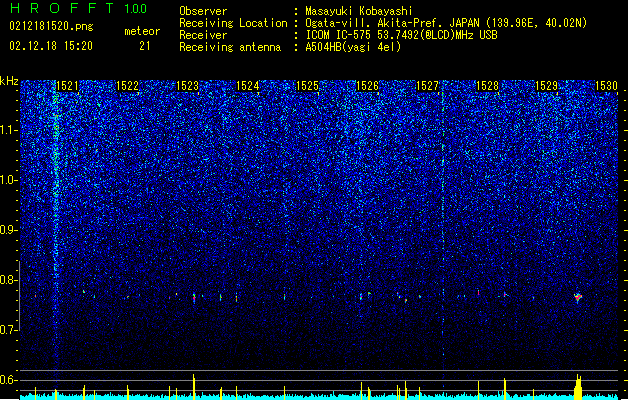The height and width of the screenshot is (400, 629).
Task: Click the 1529 time marker
Action: [x=547, y=86]
